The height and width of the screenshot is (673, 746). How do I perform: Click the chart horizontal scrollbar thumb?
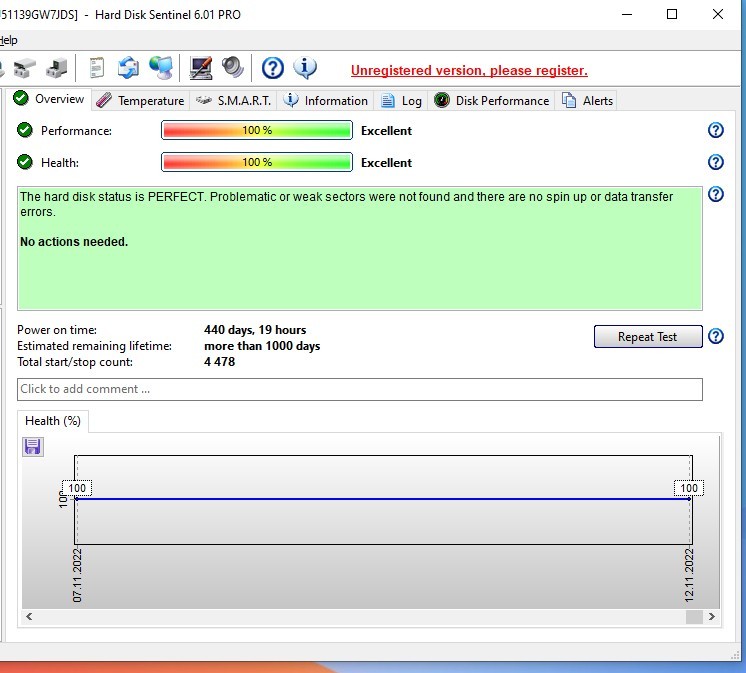694,617
